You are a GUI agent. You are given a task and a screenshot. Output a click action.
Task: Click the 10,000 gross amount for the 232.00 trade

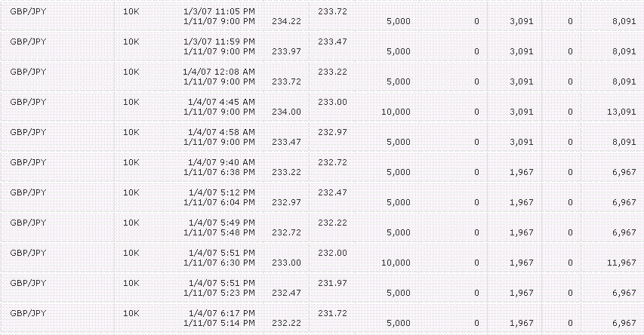(x=396, y=263)
